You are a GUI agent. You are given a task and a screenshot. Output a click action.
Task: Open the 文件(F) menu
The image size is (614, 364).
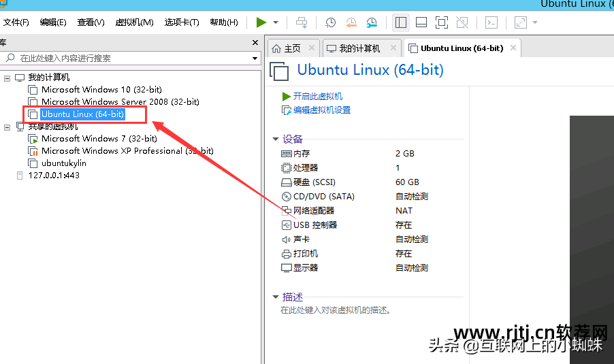pyautogui.click(x=16, y=22)
